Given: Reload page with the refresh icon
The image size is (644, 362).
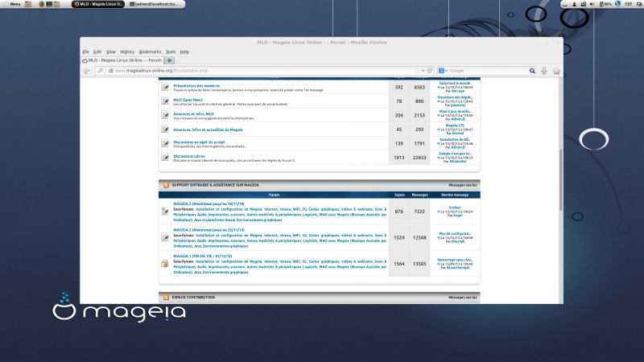Looking at the screenshot, I should point(430,71).
